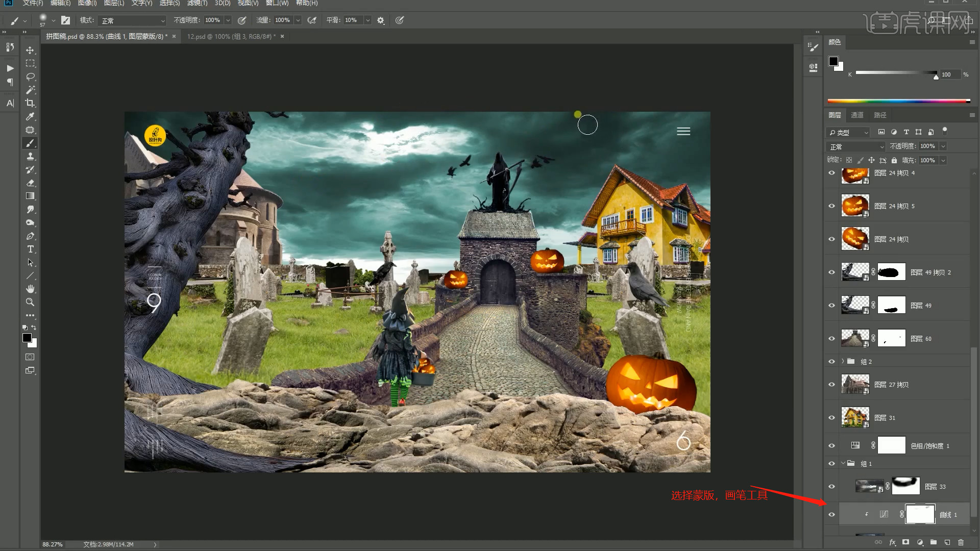Viewport: 980px width, 551px height.
Task: Delete layer with the trash icon
Action: point(961,542)
